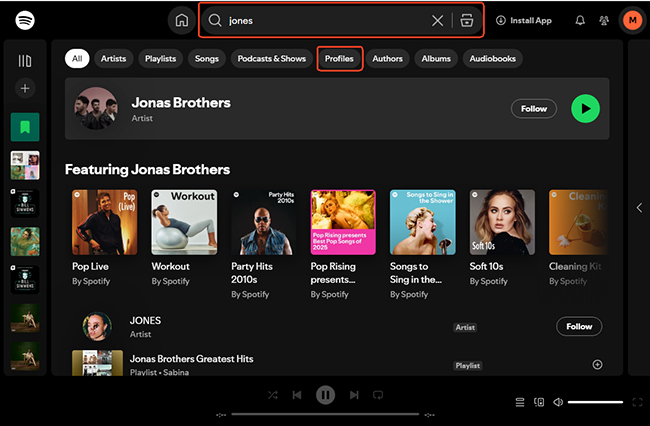Select the Audiobooks filter tab
The height and width of the screenshot is (426, 650).
click(492, 58)
